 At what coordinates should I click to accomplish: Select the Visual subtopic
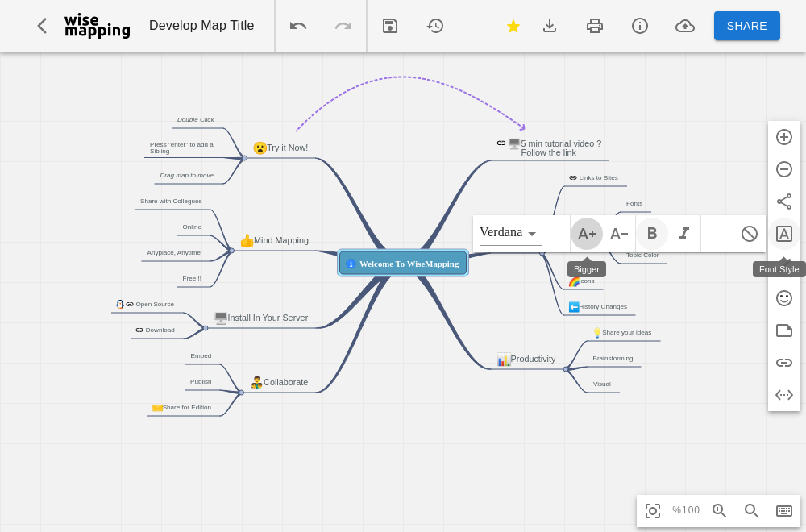click(x=602, y=384)
